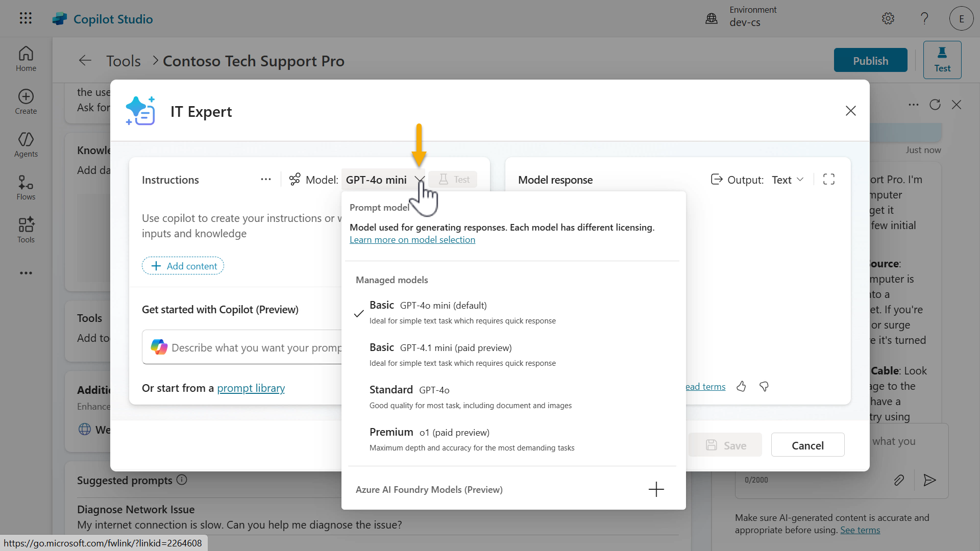Open Instructions more options ellipsis
The width and height of the screenshot is (980, 551).
pos(266,180)
